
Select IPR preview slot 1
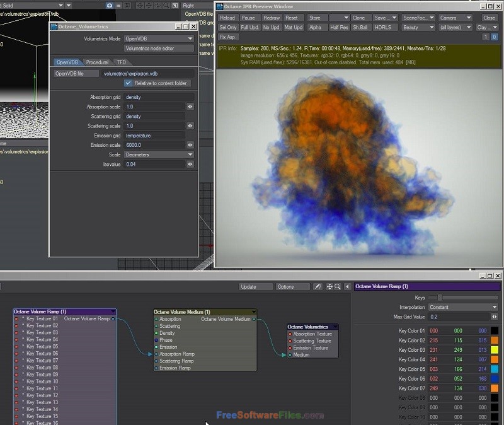click(485, 37)
